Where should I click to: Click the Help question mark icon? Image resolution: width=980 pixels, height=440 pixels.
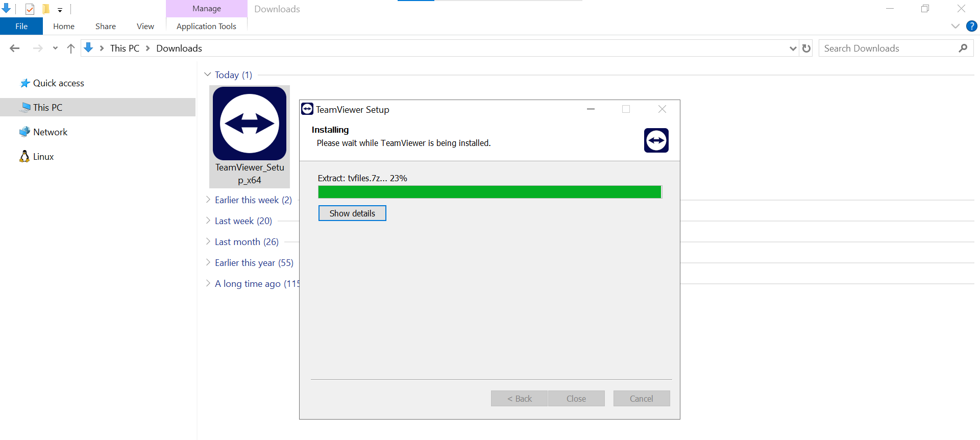click(971, 26)
